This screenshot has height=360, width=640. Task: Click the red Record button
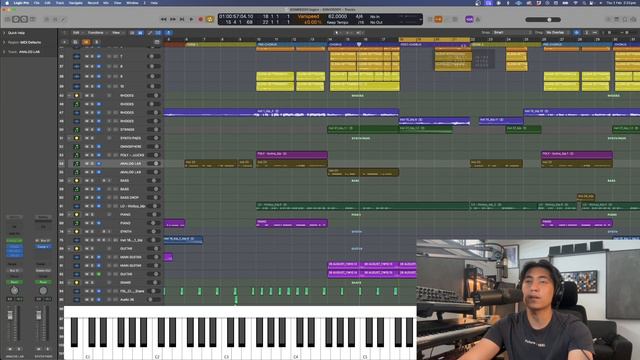point(200,19)
